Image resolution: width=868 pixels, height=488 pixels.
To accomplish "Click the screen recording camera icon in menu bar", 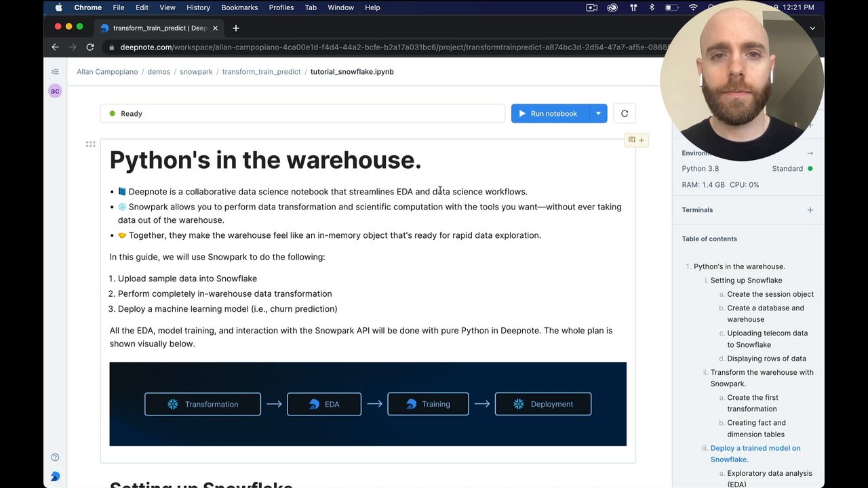I will 592,7.
